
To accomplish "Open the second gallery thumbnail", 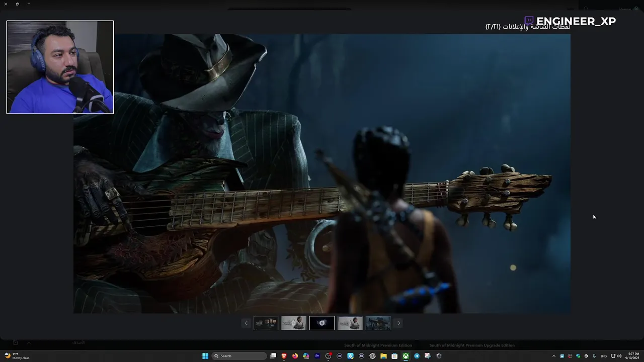I will pyautogui.click(x=294, y=323).
